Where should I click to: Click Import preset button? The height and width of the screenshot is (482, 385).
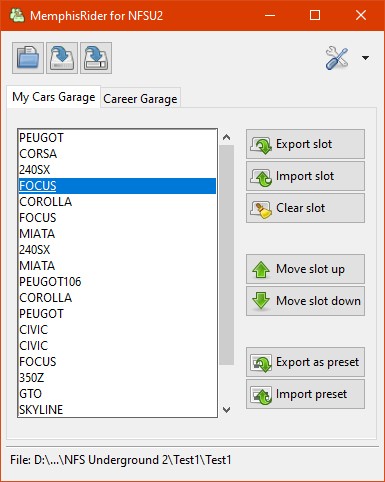coord(305,394)
